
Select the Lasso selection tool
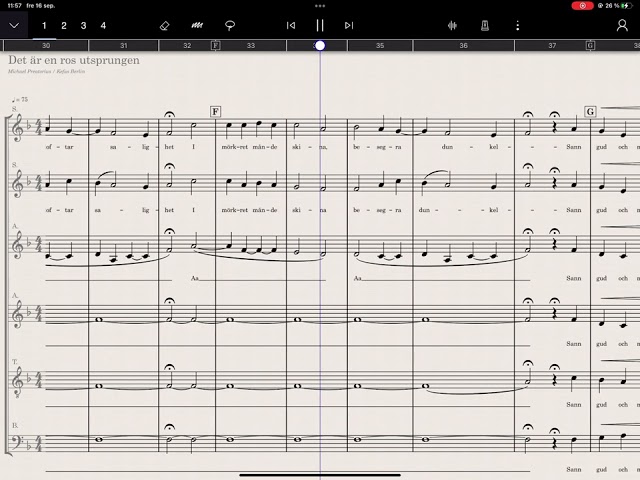click(x=230, y=26)
